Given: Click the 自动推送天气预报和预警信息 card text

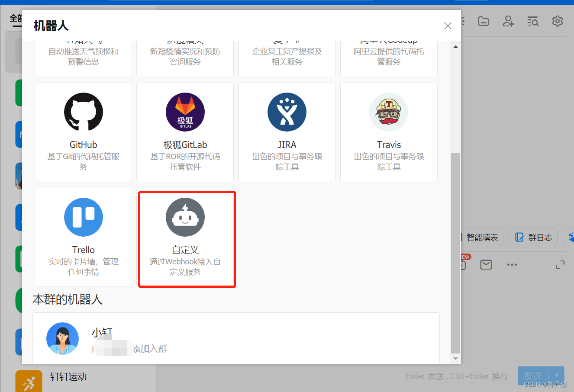Looking at the screenshot, I should (x=84, y=56).
